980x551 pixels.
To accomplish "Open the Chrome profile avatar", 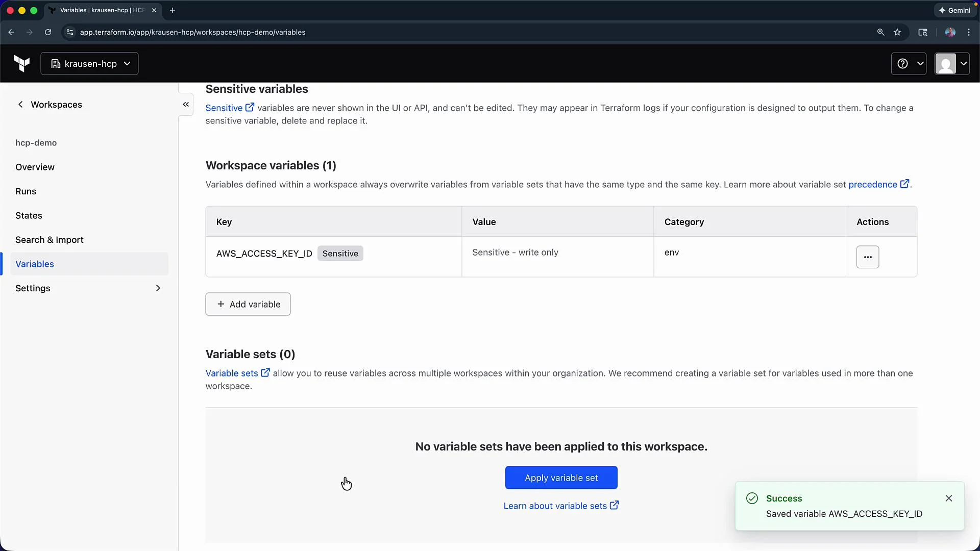I will point(950,32).
